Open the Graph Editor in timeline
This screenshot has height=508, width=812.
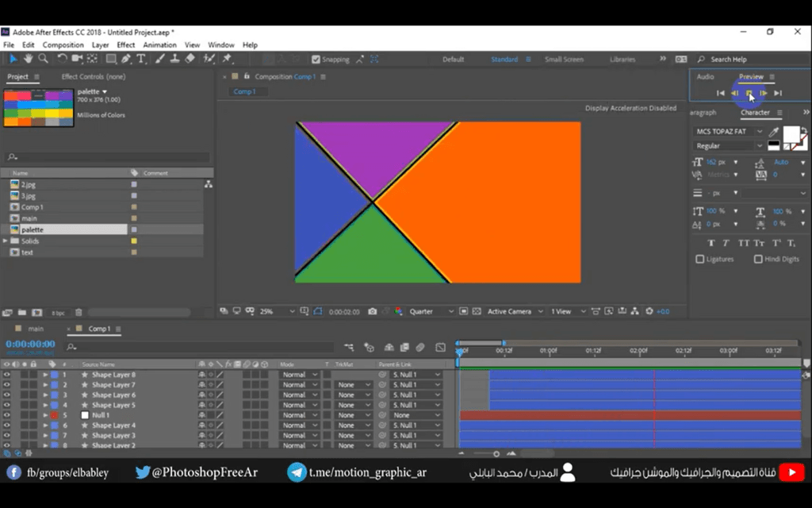pyautogui.click(x=440, y=347)
